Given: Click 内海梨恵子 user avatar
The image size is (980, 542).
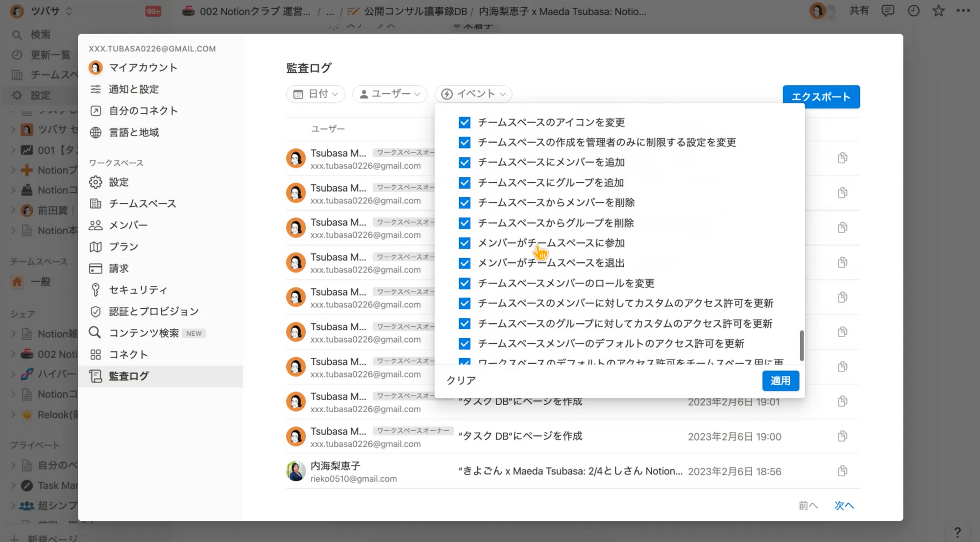Looking at the screenshot, I should click(x=296, y=471).
